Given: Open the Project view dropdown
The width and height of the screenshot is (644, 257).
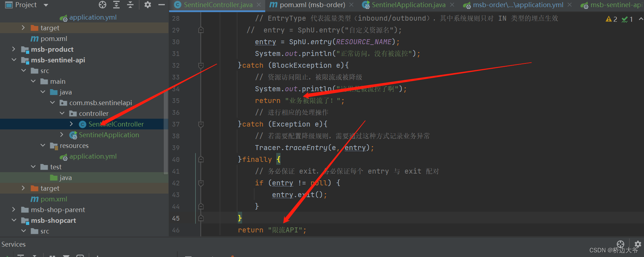Looking at the screenshot, I should click(46, 5).
